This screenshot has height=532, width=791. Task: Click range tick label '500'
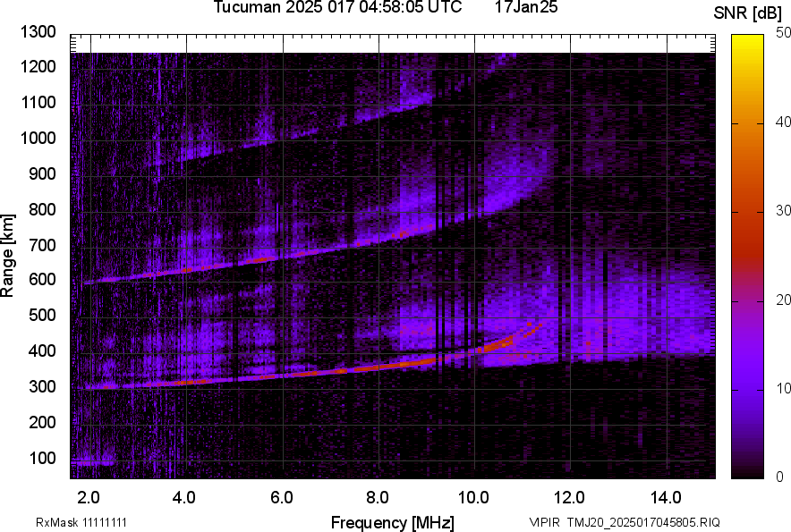pyautogui.click(x=42, y=315)
